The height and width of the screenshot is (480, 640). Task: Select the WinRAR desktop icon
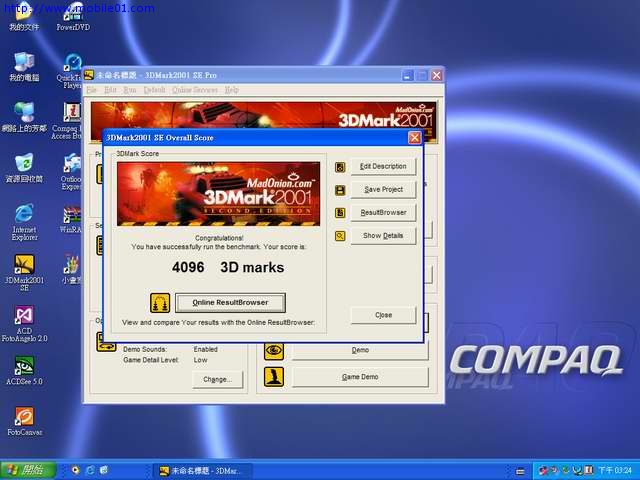pos(72,220)
